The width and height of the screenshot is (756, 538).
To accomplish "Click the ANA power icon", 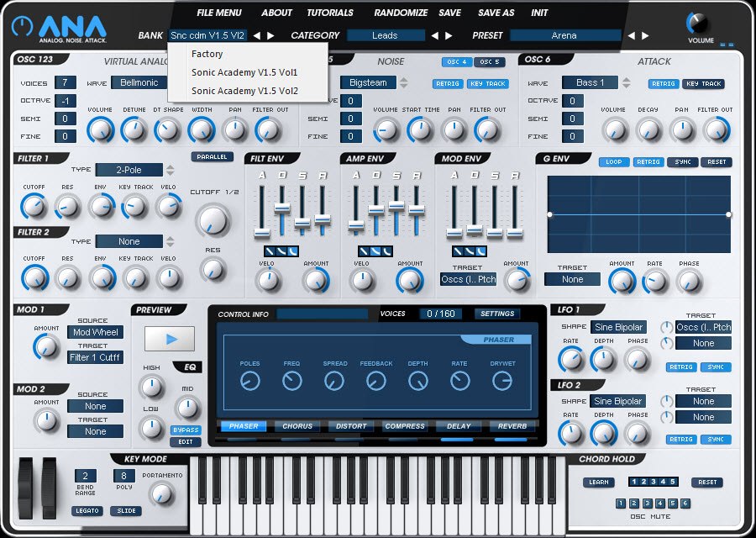I will (22, 27).
